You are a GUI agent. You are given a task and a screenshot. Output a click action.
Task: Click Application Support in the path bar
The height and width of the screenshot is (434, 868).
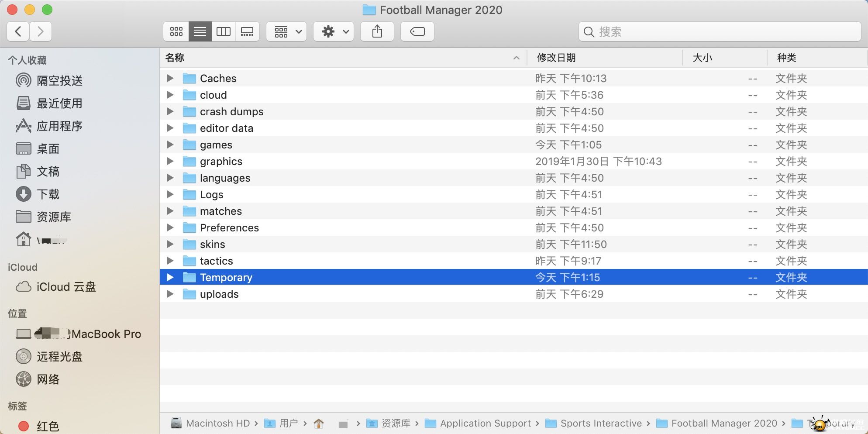478,423
